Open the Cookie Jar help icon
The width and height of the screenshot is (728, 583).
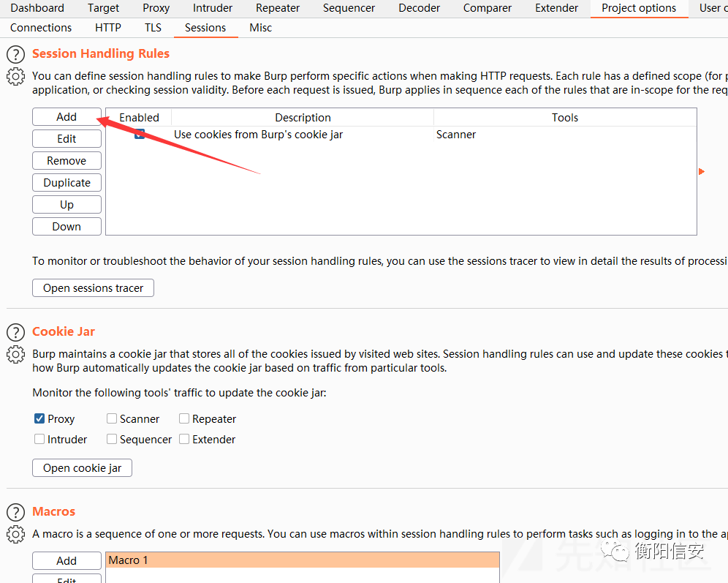coord(15,332)
